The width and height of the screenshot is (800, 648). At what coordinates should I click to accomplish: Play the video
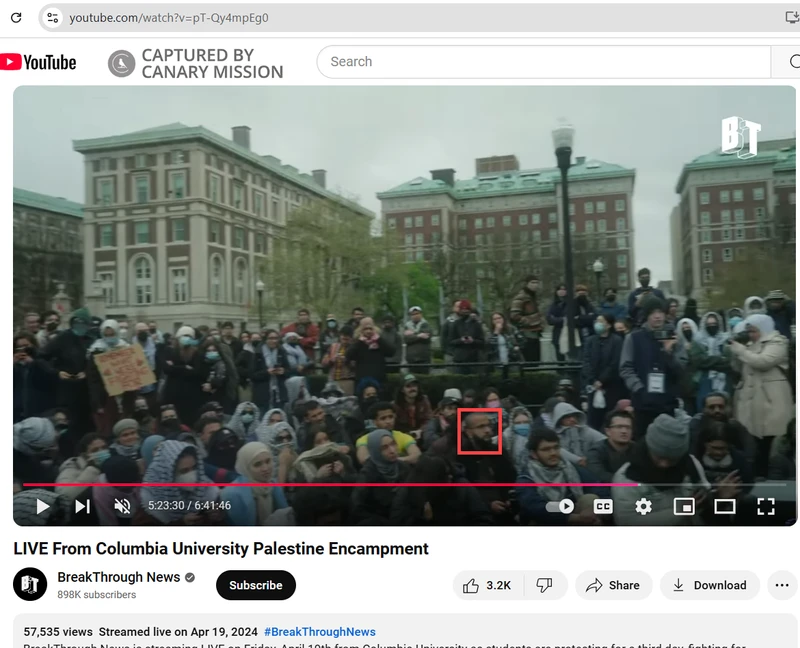click(x=42, y=506)
